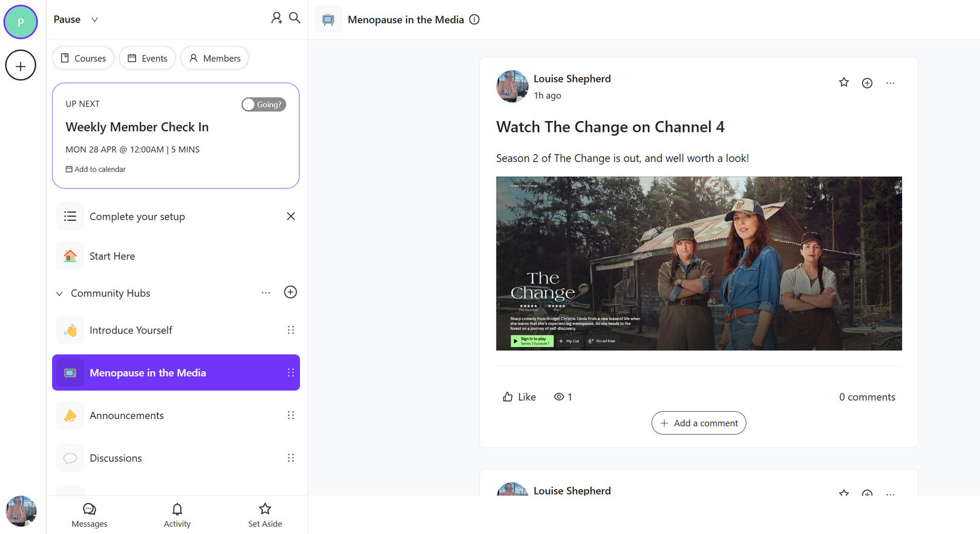Open The Change show image thumbnail
Image resolution: width=980 pixels, height=534 pixels.
pyautogui.click(x=699, y=263)
